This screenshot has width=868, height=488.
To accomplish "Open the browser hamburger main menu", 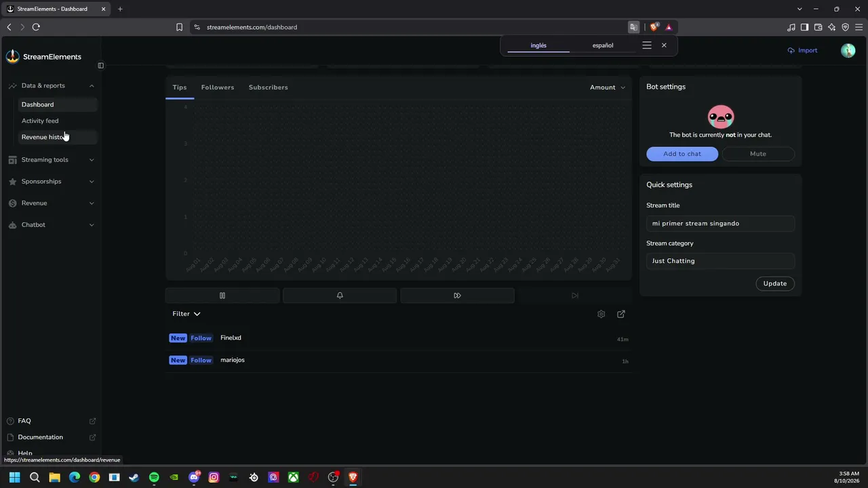I will [859, 27].
